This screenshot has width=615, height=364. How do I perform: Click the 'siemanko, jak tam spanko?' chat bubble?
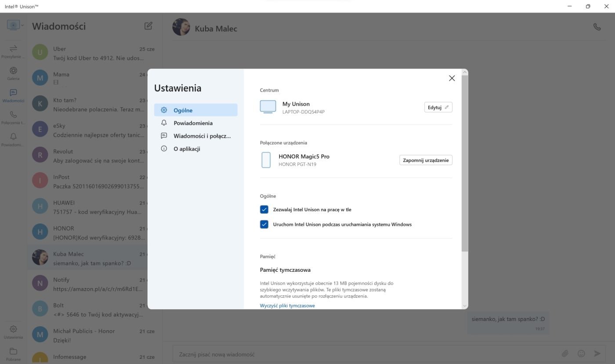(508, 323)
